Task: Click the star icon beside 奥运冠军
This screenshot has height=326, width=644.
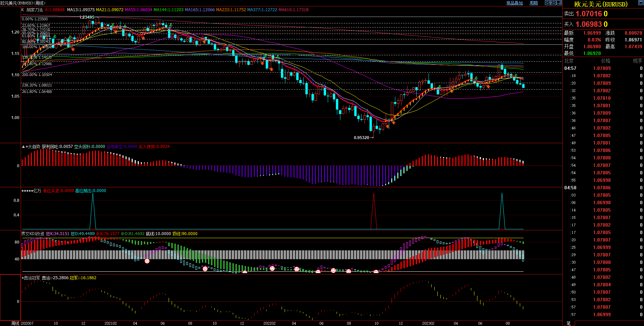Action: point(23,278)
